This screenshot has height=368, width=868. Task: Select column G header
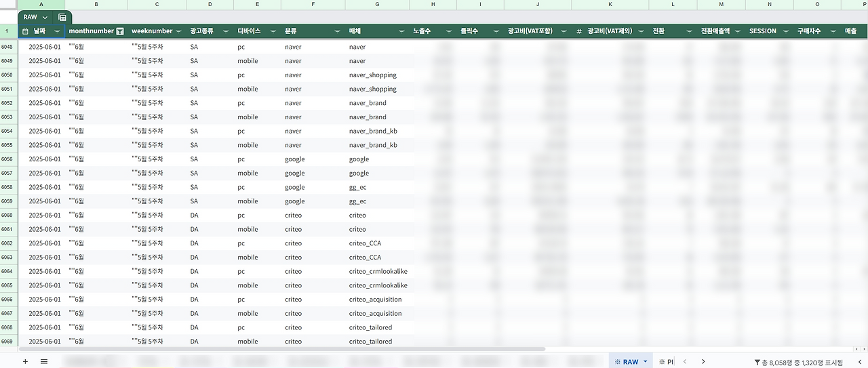pos(377,5)
